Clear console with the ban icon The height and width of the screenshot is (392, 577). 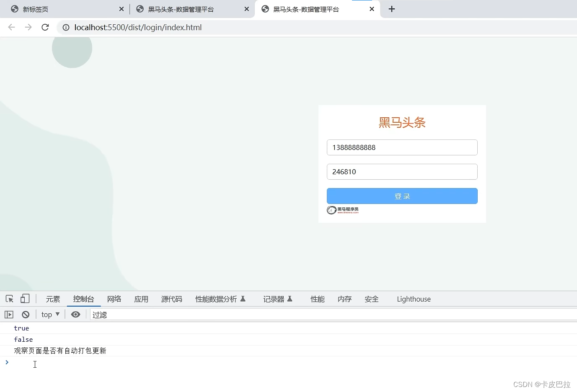pos(26,315)
